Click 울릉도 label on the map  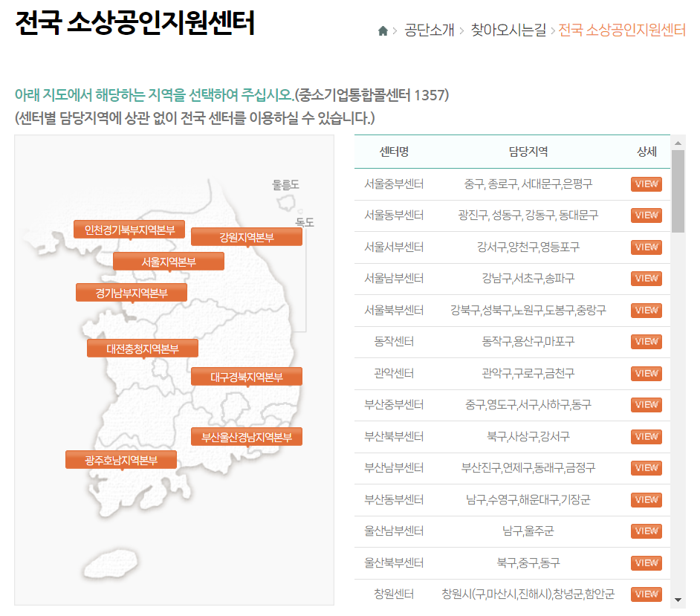click(x=285, y=184)
